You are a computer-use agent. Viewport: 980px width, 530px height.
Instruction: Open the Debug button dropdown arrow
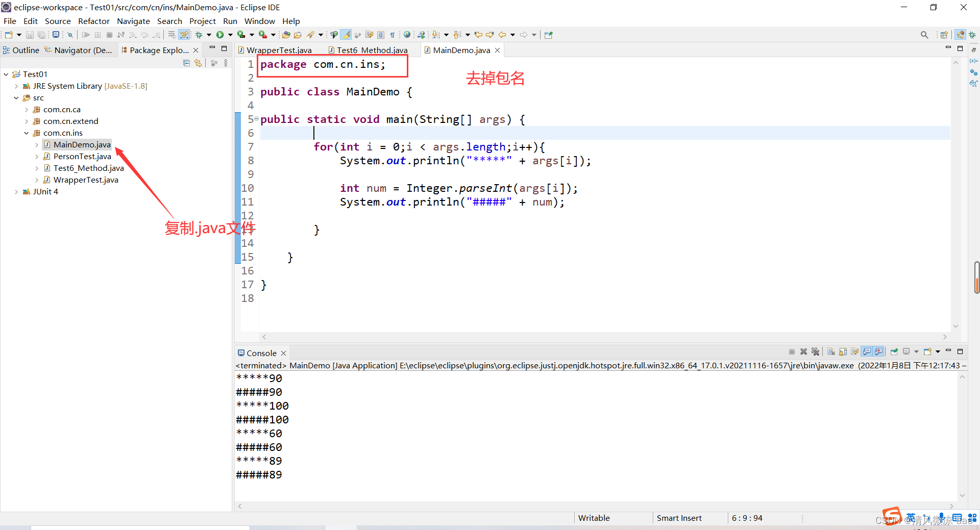209,35
